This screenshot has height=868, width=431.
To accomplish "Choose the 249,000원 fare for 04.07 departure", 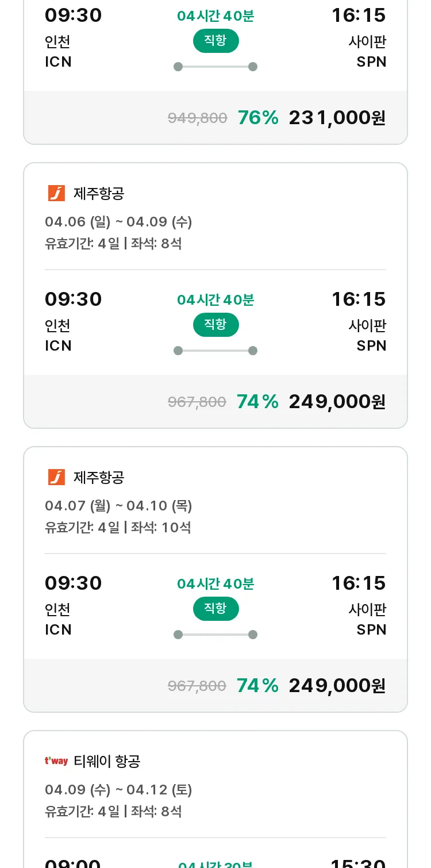I will pyautogui.click(x=337, y=686).
